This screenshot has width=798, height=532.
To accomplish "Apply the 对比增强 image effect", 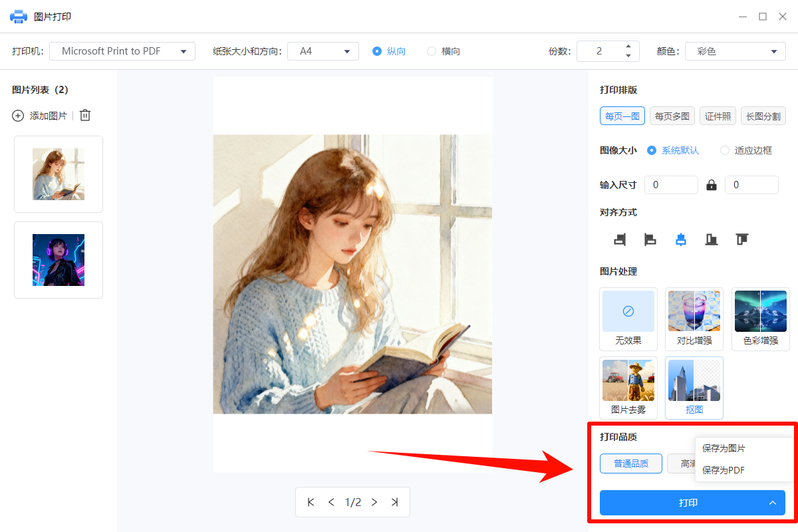I will click(x=694, y=319).
